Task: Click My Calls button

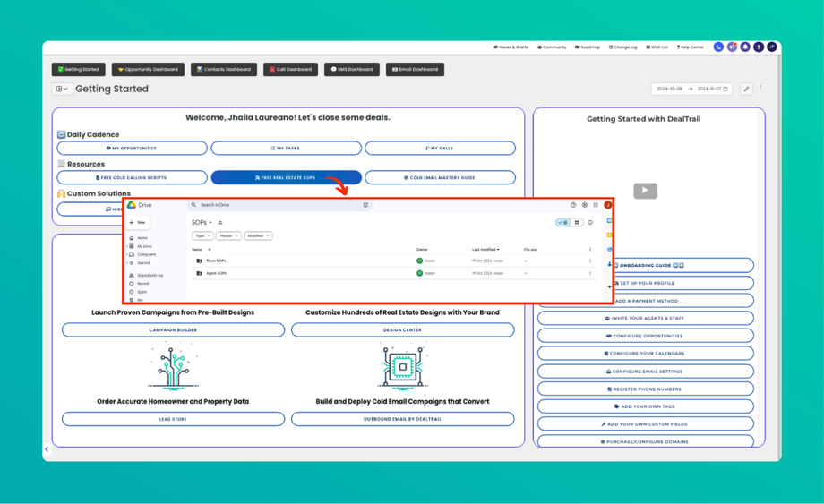Action: click(x=440, y=148)
